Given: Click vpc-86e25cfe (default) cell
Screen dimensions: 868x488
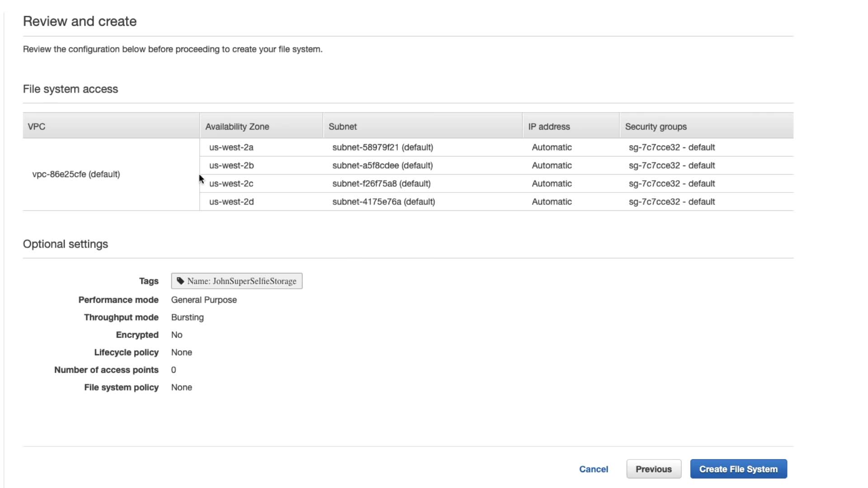Looking at the screenshot, I should [x=76, y=174].
